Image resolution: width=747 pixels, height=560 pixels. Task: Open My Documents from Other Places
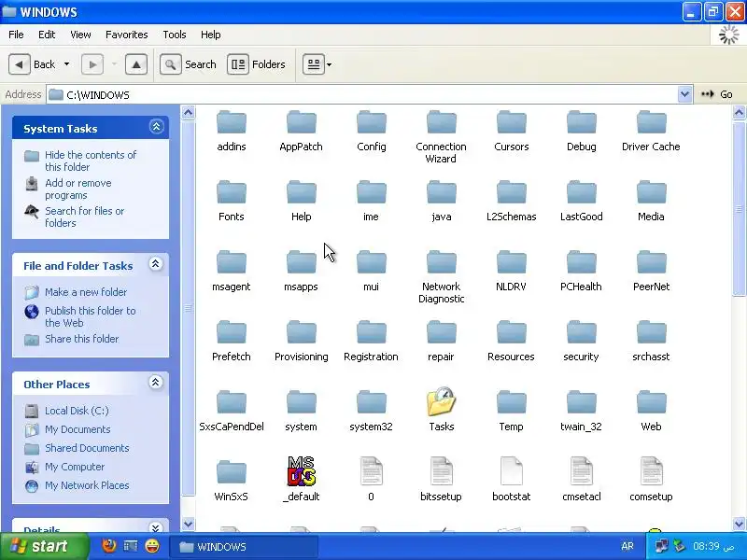(x=78, y=429)
